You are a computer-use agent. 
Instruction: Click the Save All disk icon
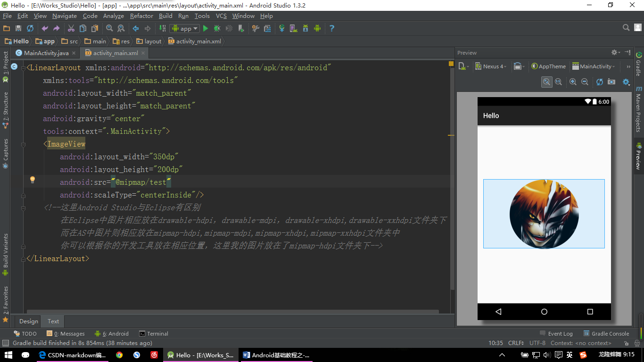[18, 28]
